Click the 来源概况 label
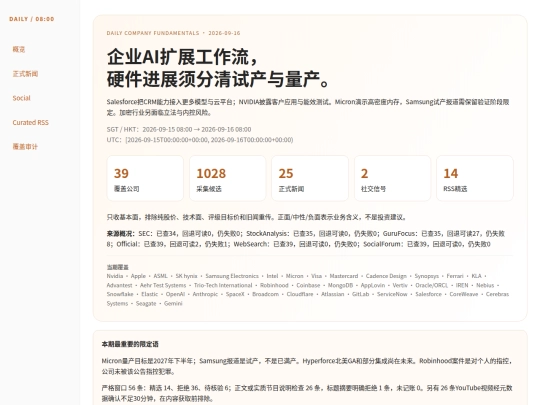The width and height of the screenshot is (540, 405). pyautogui.click(x=121, y=233)
